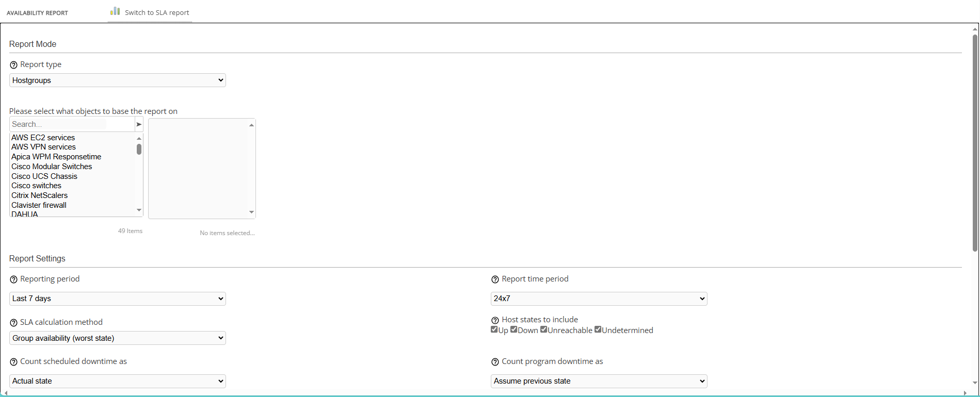Click the help icon next to Reporting period
Screen dimensions: 980x397
point(13,279)
